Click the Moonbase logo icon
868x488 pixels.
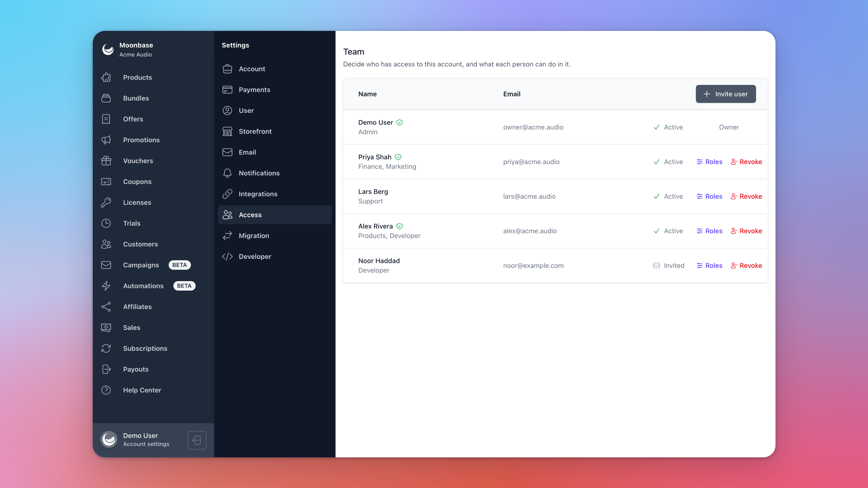(x=108, y=50)
